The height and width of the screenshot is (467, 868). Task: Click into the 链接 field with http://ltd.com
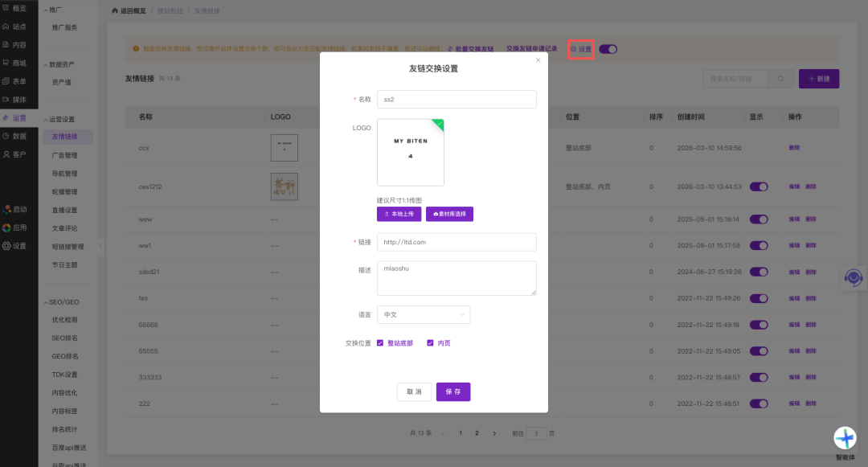pos(457,242)
